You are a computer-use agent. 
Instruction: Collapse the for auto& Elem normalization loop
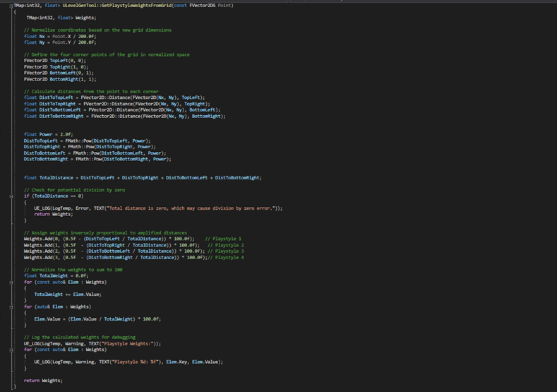[x=11, y=307]
